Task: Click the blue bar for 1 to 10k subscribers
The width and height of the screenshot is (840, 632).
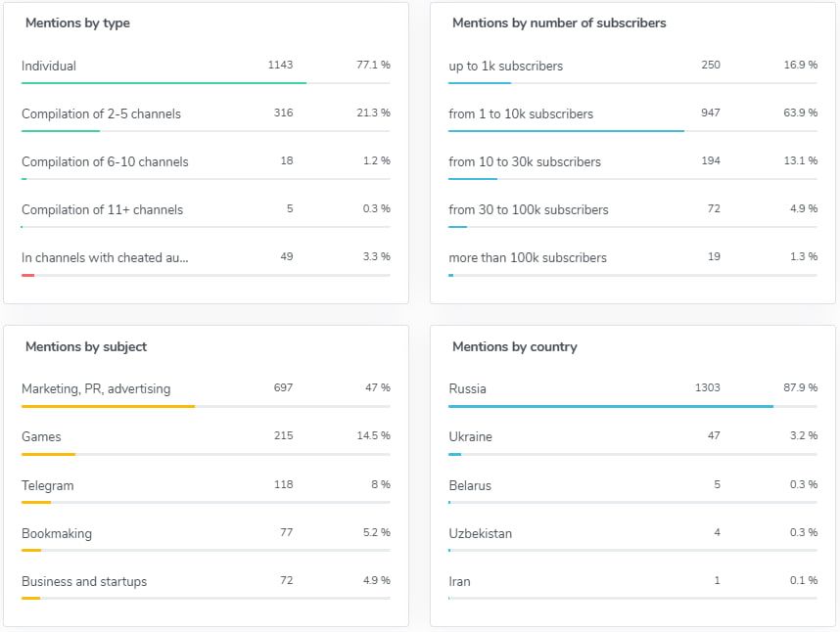Action: [x=566, y=131]
